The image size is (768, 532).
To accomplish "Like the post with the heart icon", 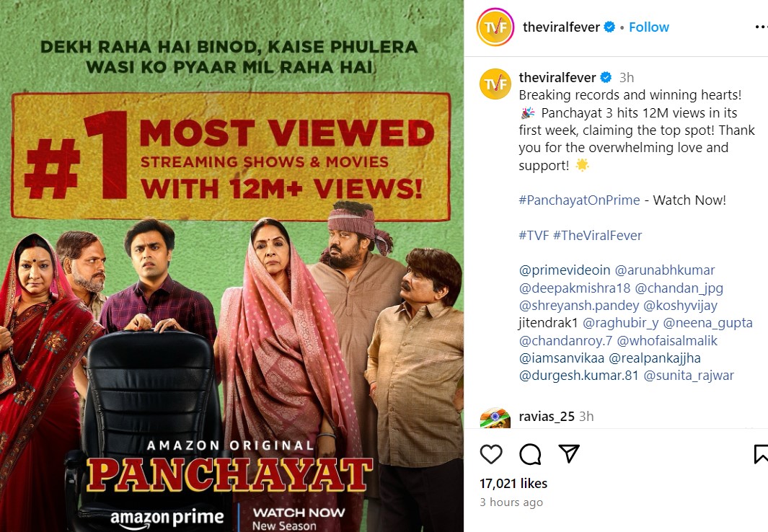I will click(491, 454).
